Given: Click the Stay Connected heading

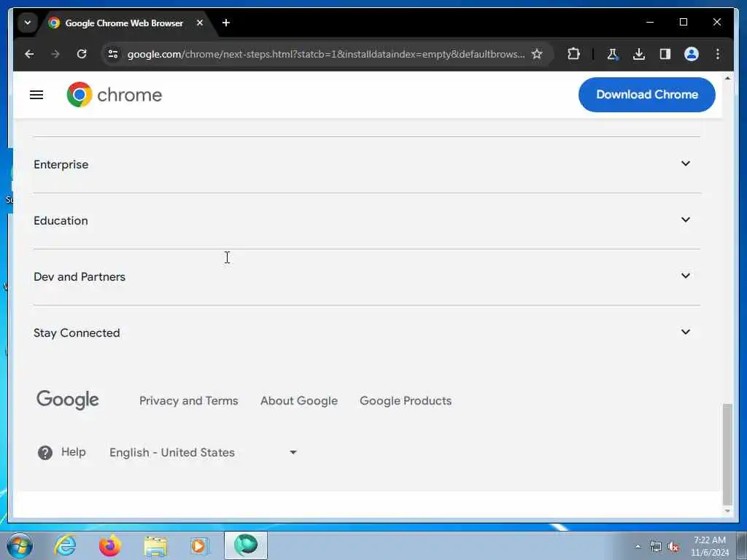Looking at the screenshot, I should (x=76, y=332).
